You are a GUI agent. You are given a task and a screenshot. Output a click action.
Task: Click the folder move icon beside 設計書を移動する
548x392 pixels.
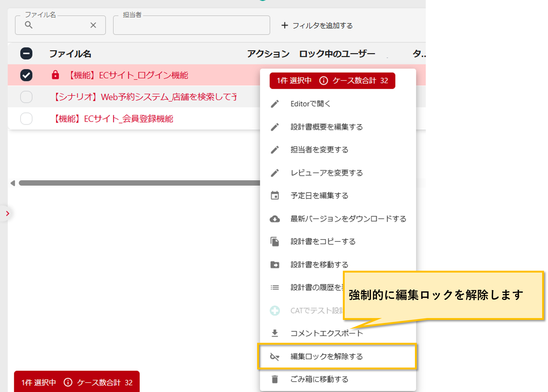275,265
